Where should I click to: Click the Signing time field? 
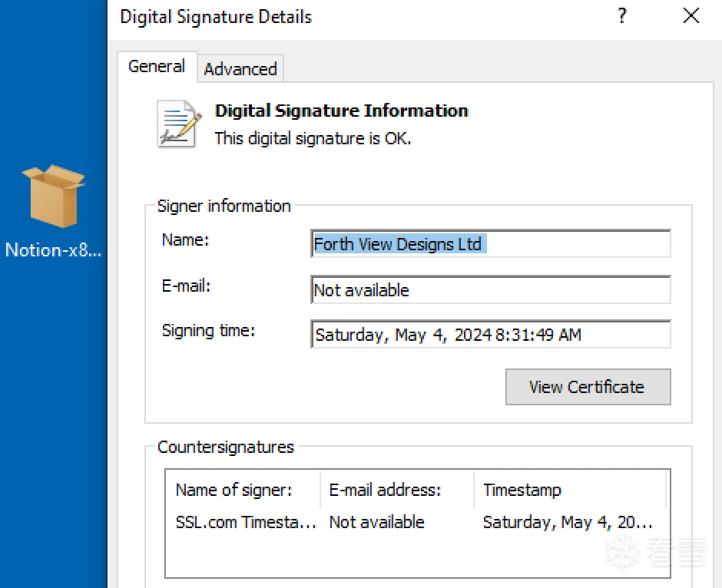[490, 335]
